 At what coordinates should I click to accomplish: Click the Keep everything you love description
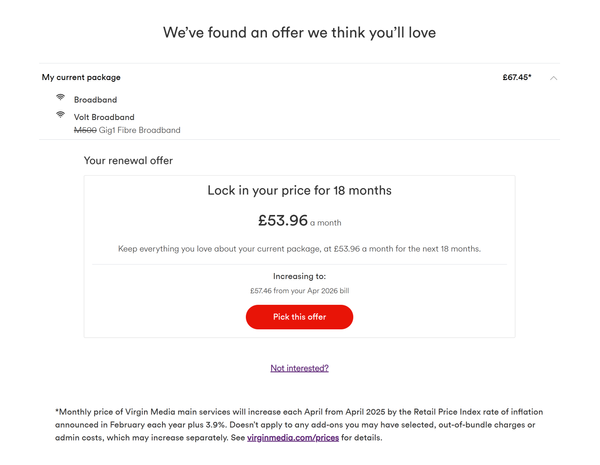click(299, 249)
